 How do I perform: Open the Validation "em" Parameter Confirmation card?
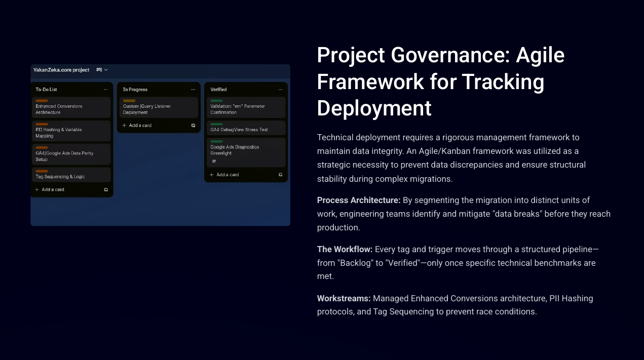pos(246,109)
